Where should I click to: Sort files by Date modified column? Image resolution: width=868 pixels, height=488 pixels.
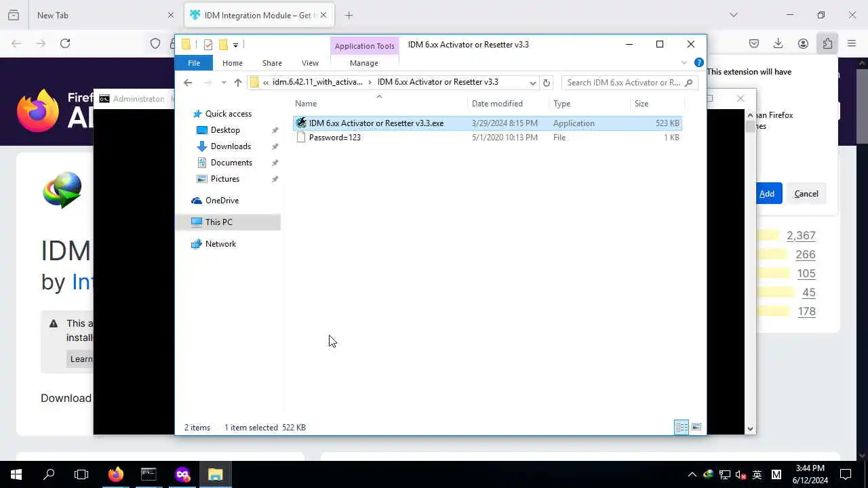click(x=508, y=104)
